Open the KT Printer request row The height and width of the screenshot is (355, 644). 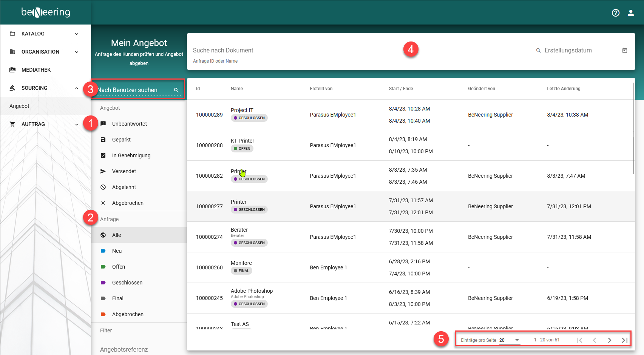[x=242, y=141]
